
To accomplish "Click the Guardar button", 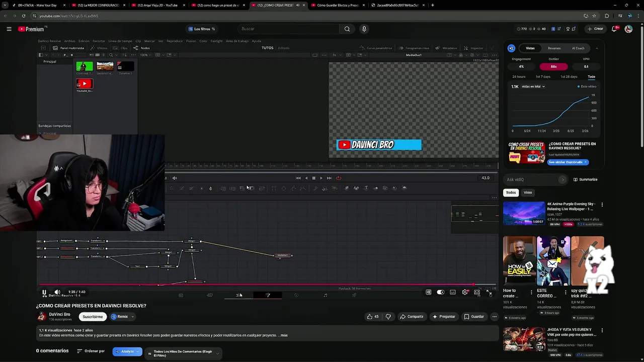I will pyautogui.click(x=474, y=317).
